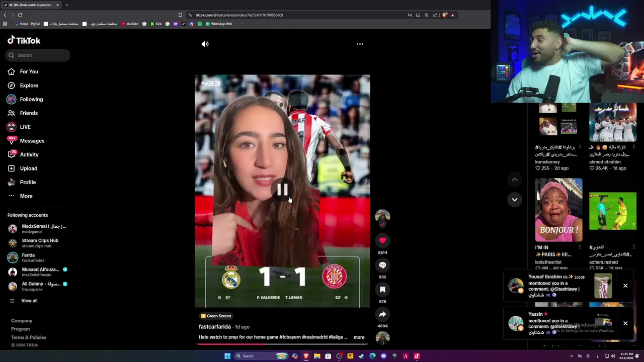Open Ali Gelany the.capsule account
This screenshot has height=362, width=644.
(38, 286)
